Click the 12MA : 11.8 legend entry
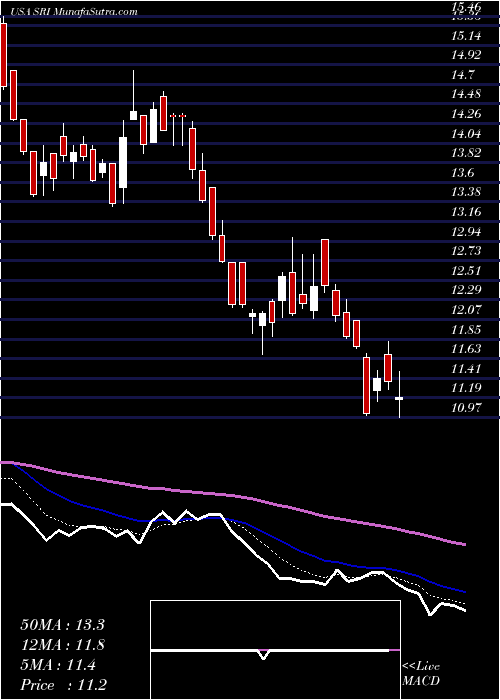Screen dimensions: 500x700 [x=62, y=645]
